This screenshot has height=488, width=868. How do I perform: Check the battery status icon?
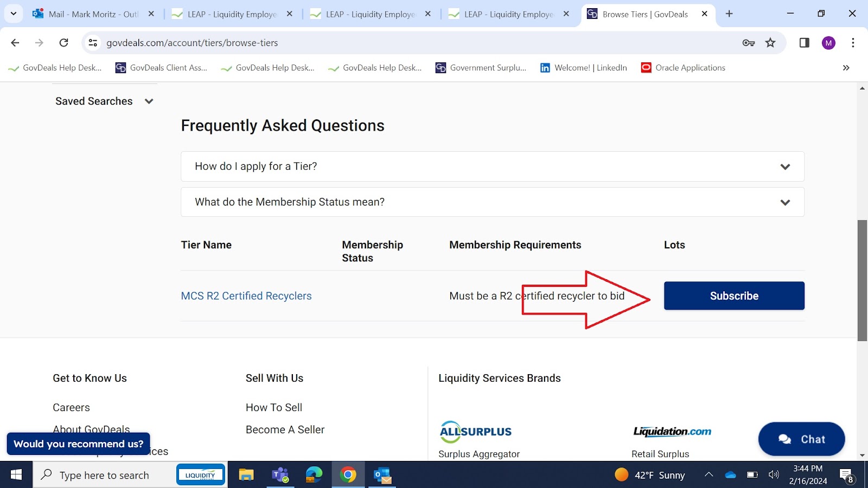pos(752,475)
